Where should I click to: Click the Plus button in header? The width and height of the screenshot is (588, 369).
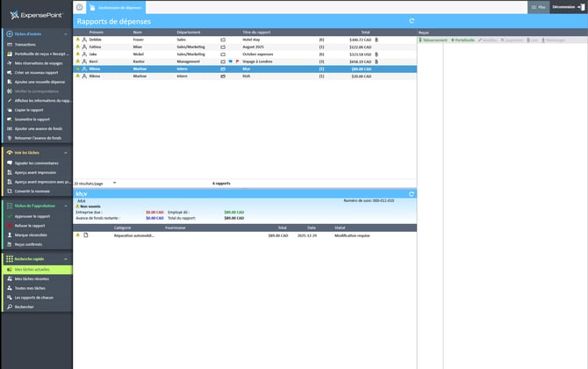[539, 7]
